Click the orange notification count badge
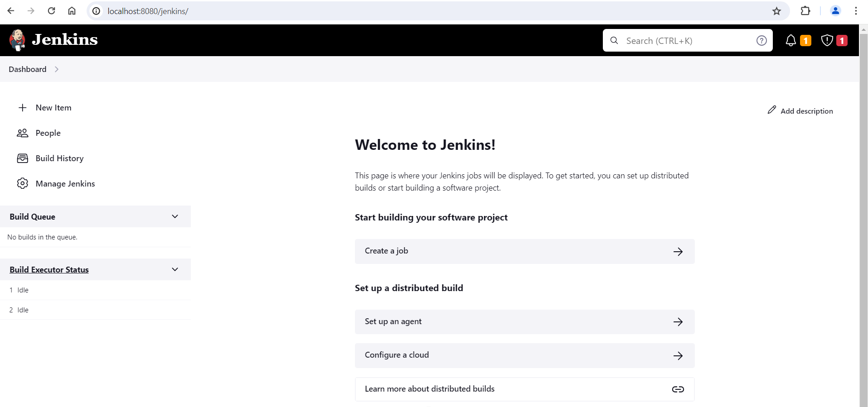This screenshot has height=407, width=868. coord(805,41)
